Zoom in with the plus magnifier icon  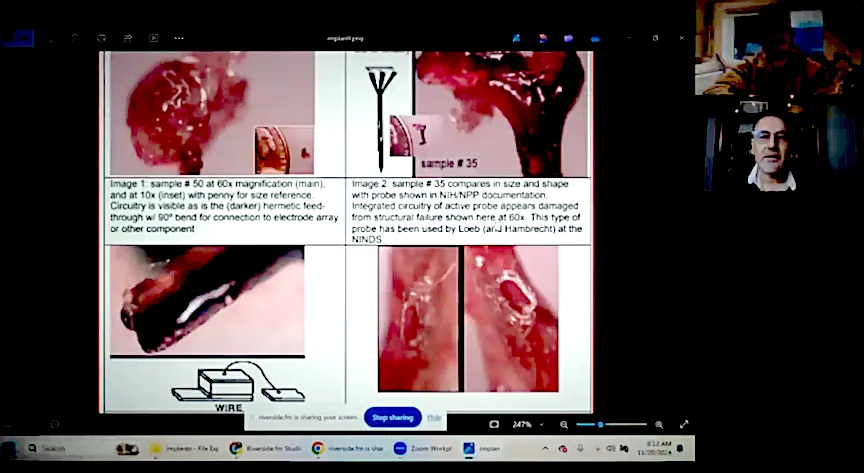659,424
